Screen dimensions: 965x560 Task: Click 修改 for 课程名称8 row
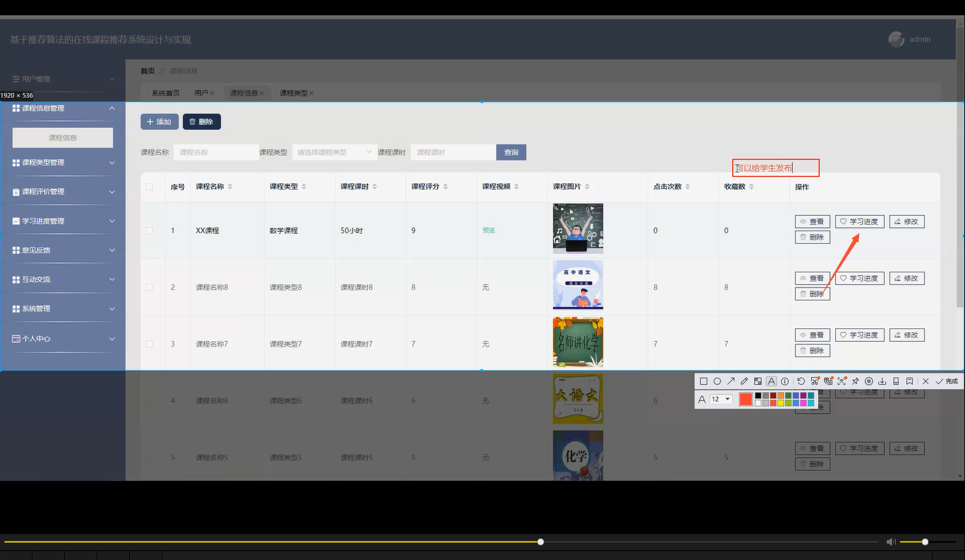tap(906, 278)
